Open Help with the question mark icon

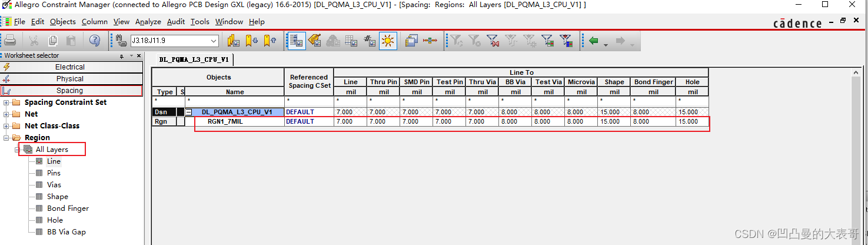pyautogui.click(x=95, y=41)
